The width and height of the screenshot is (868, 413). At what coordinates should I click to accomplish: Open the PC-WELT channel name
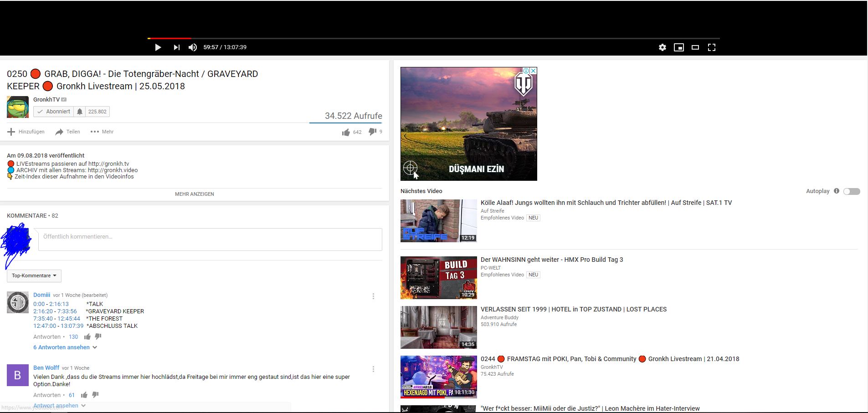point(491,268)
